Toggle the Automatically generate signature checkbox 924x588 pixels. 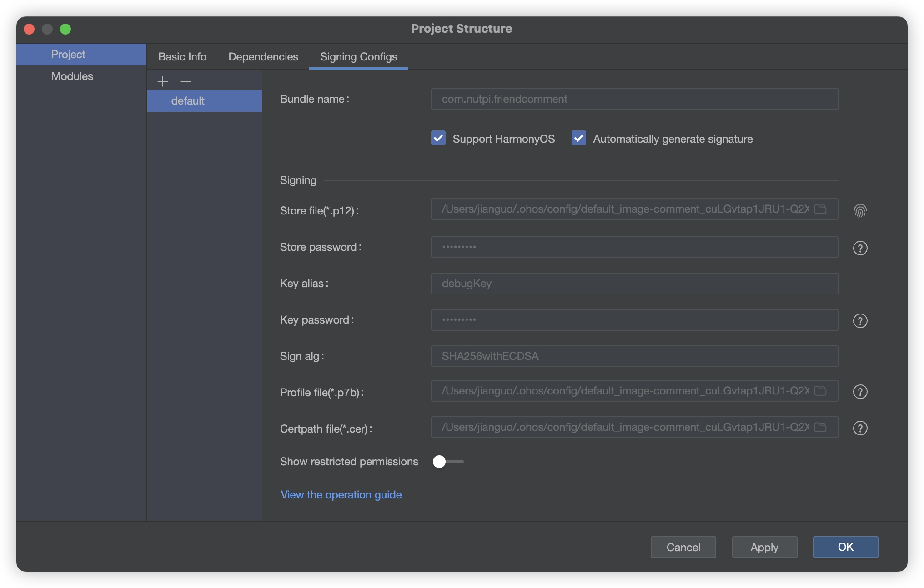click(578, 139)
